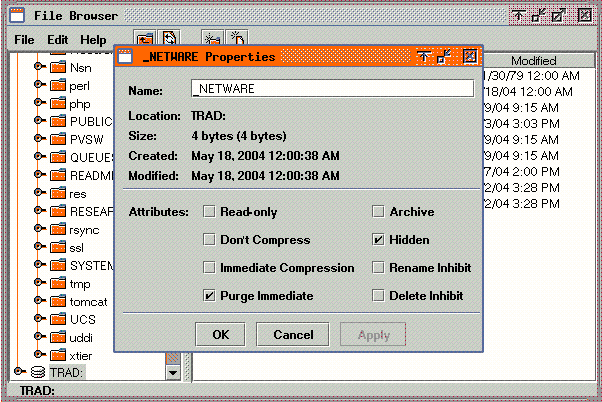
Task: Click the README folder icon
Action: click(58, 175)
